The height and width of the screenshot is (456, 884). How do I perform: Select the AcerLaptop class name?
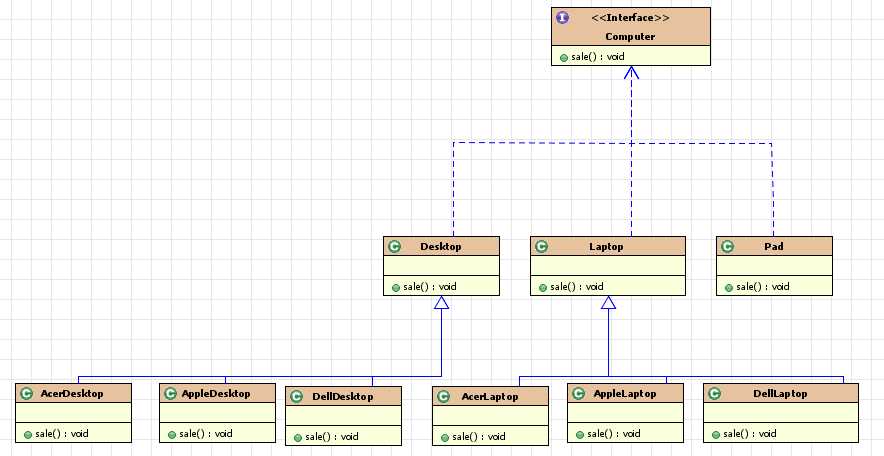point(490,396)
